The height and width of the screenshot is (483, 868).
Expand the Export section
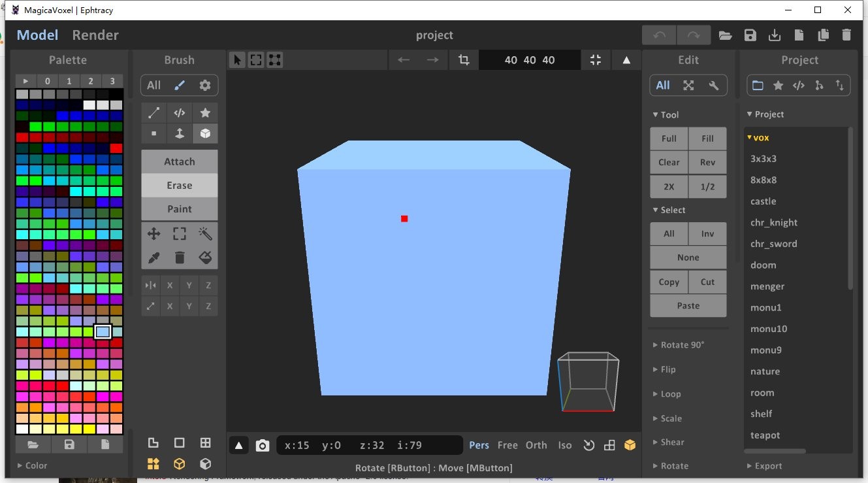[x=767, y=466]
